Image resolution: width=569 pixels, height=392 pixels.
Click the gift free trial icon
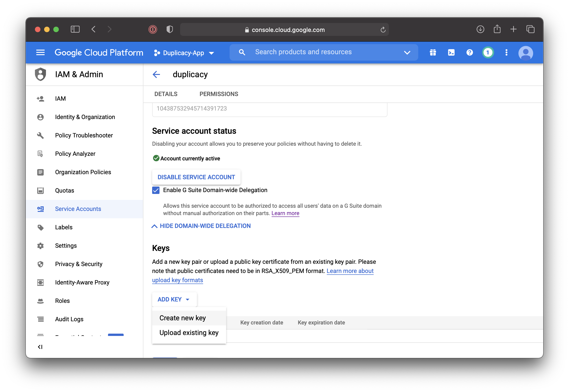click(x=433, y=53)
